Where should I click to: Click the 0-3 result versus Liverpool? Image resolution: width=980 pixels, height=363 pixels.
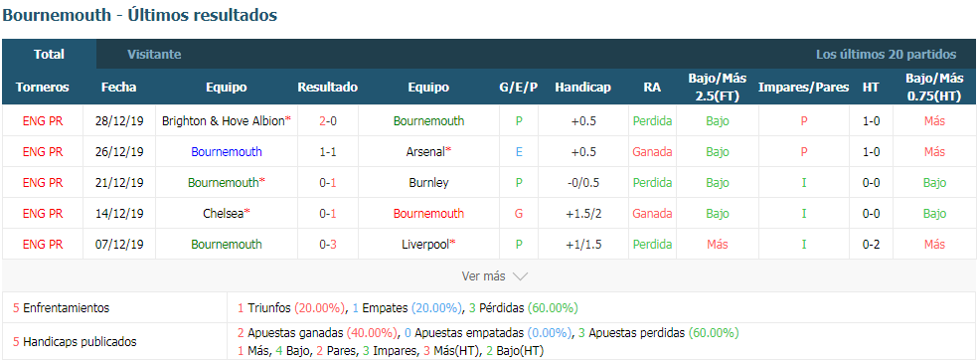(328, 244)
